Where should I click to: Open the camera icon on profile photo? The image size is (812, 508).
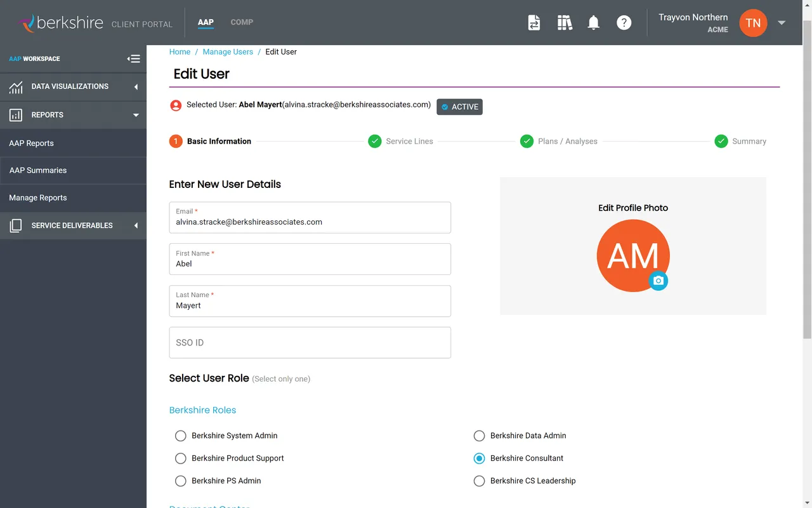pyautogui.click(x=658, y=281)
